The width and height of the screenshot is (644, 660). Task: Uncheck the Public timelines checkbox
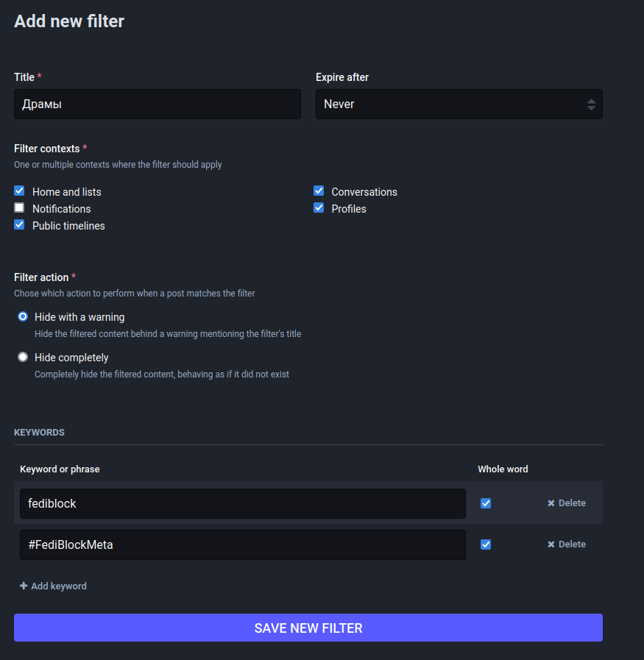click(19, 224)
